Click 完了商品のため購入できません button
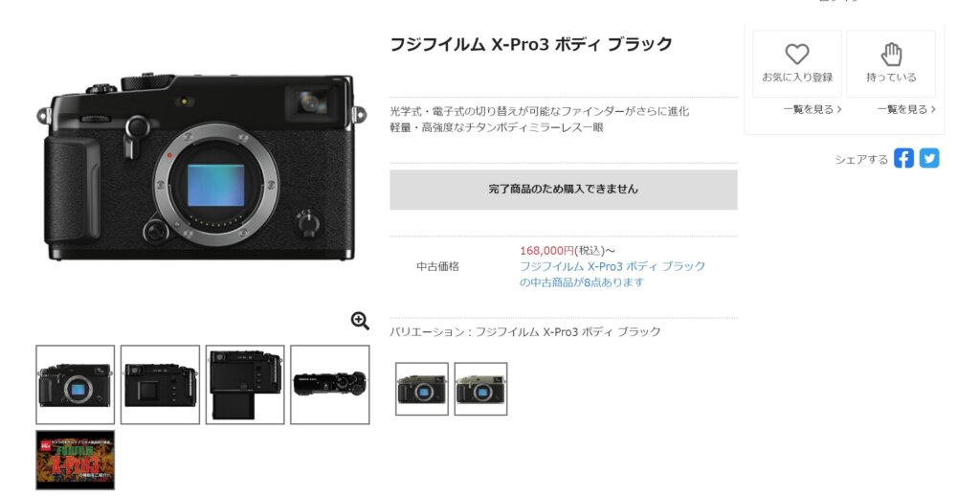The width and height of the screenshot is (980, 496). point(563,190)
